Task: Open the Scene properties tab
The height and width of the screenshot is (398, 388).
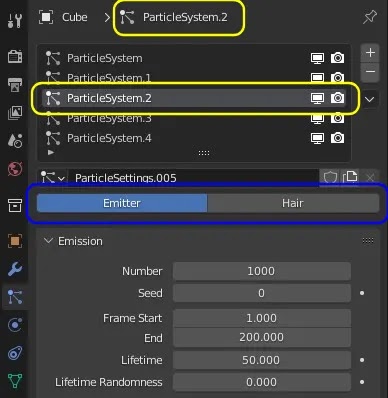Action: [15, 141]
